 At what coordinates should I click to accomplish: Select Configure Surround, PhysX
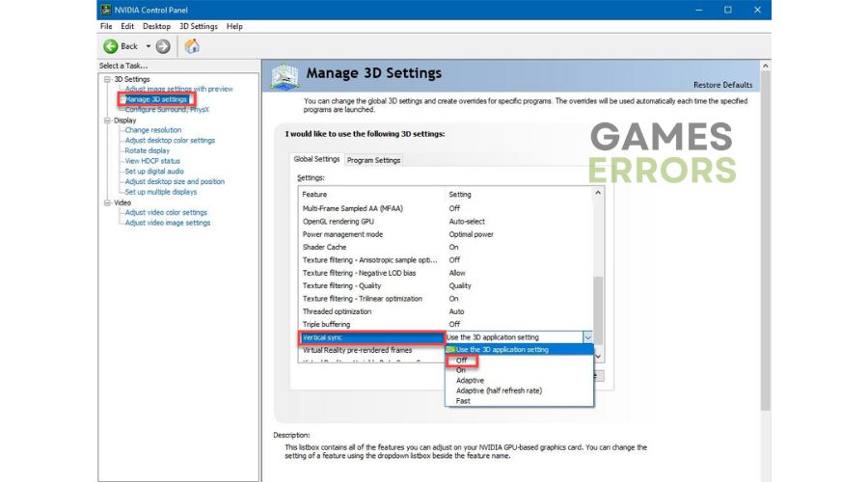click(167, 110)
